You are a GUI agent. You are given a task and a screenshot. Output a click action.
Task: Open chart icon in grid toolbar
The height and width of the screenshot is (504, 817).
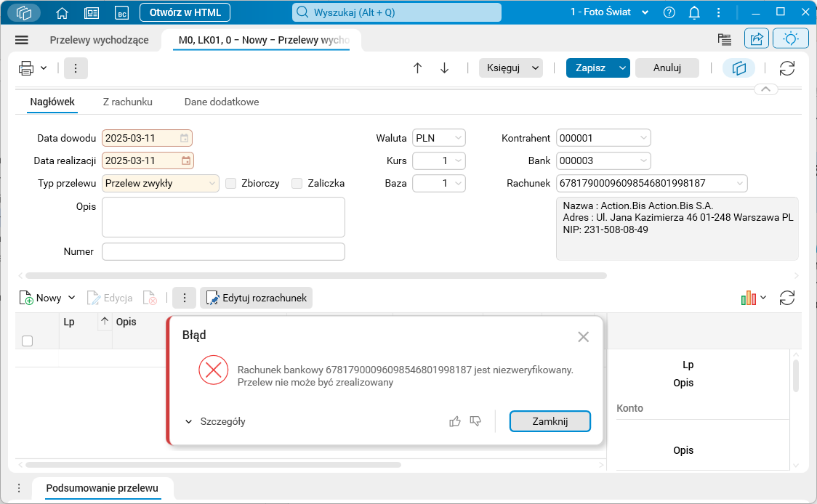click(748, 298)
